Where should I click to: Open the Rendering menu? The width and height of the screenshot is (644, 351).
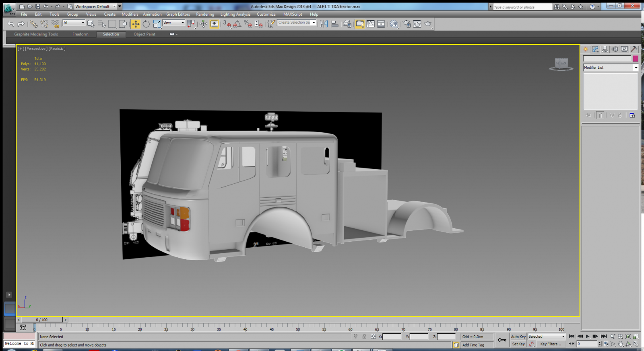205,14
